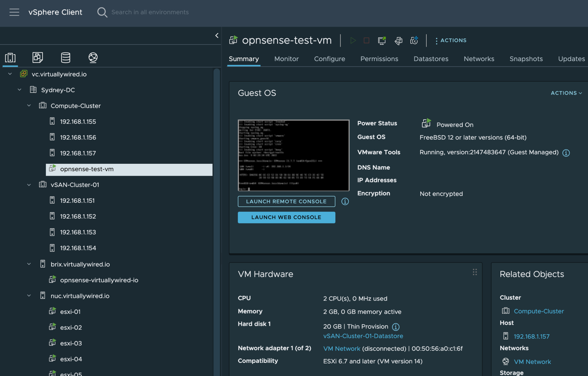The height and width of the screenshot is (376, 588).
Task: Switch to Monitor tab
Action: tap(287, 59)
